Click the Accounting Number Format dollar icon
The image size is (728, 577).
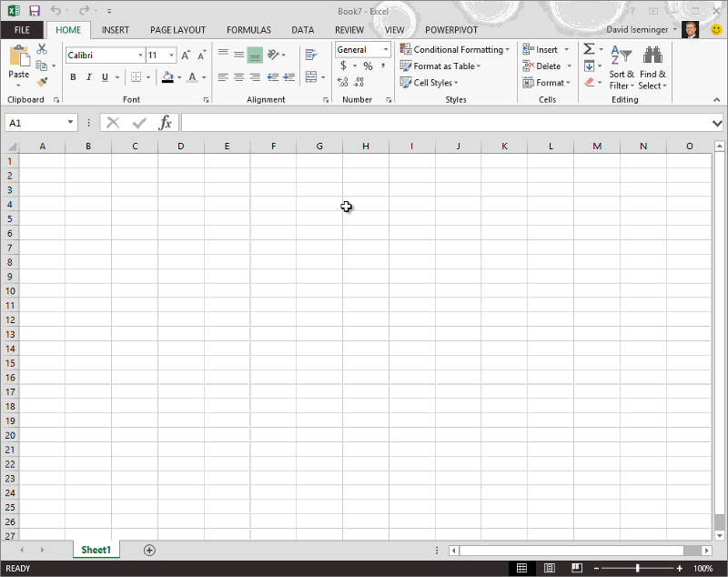pos(343,66)
